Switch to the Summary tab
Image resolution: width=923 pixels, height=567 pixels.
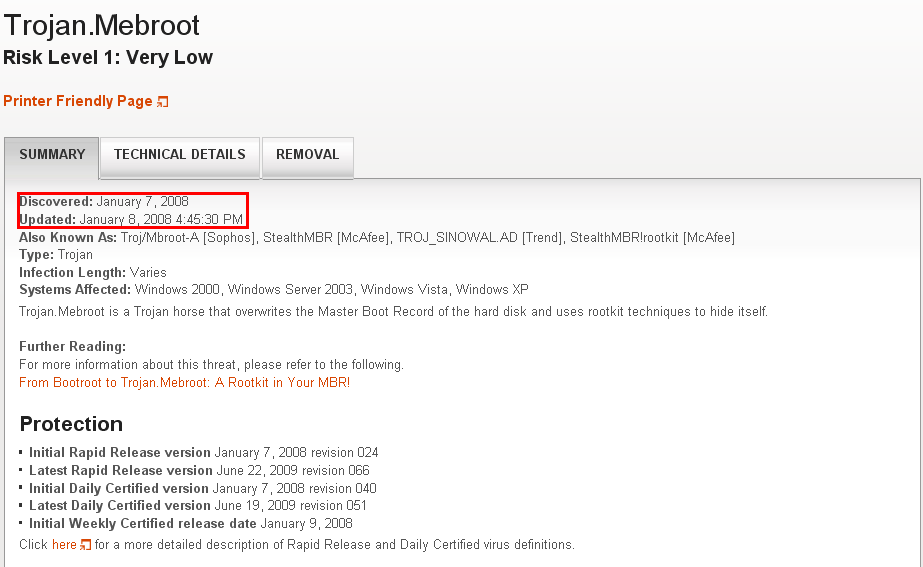52,155
